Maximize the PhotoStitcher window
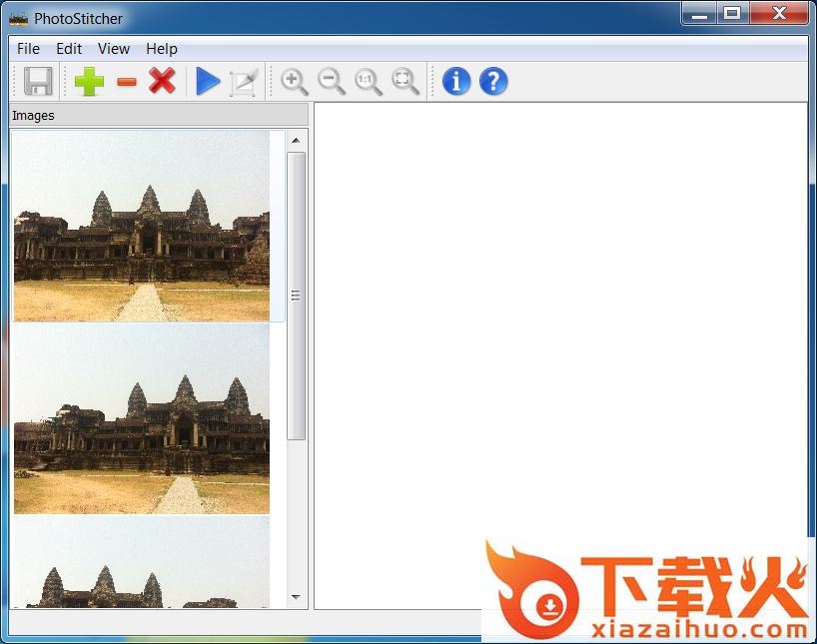Image resolution: width=817 pixels, height=644 pixels. (732, 14)
